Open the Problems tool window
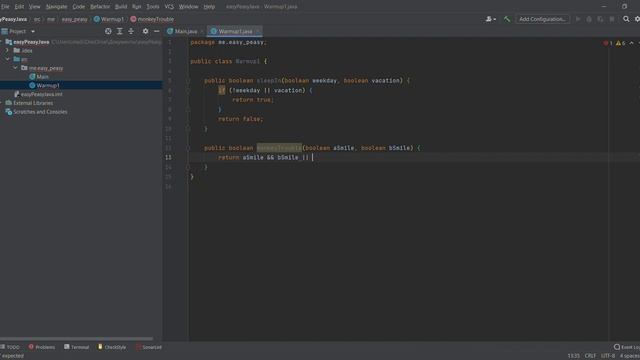The image size is (640, 360). point(42,347)
